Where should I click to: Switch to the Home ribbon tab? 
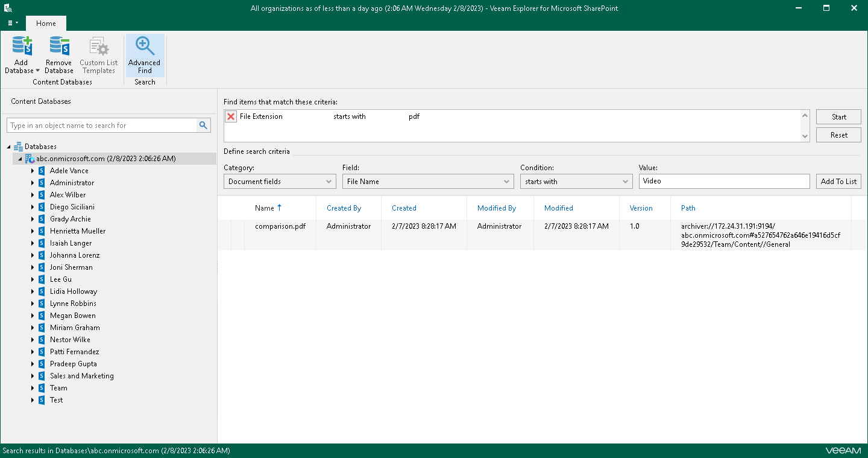click(46, 24)
